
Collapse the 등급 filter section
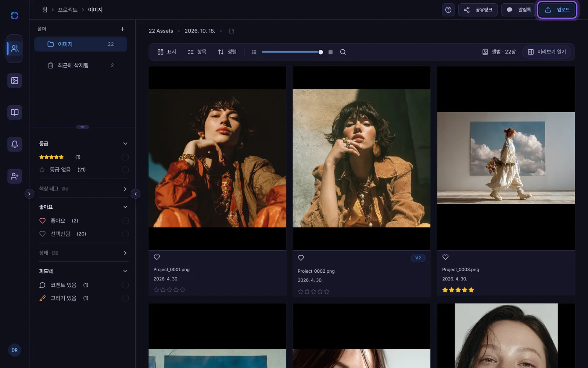(125, 144)
